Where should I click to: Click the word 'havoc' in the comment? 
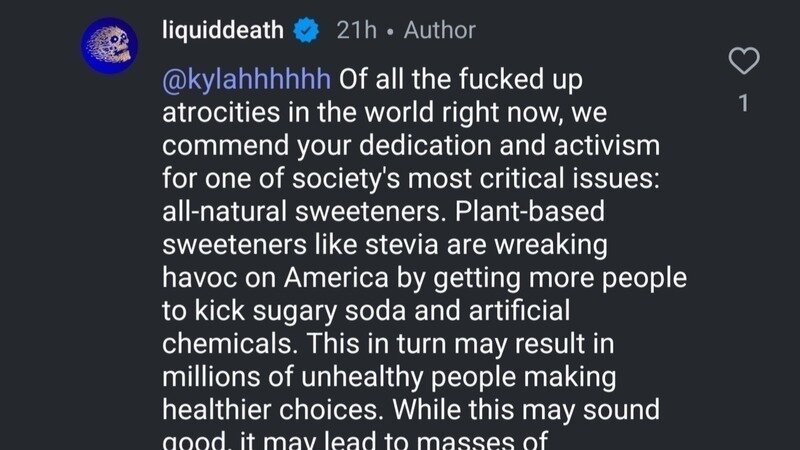194,276
